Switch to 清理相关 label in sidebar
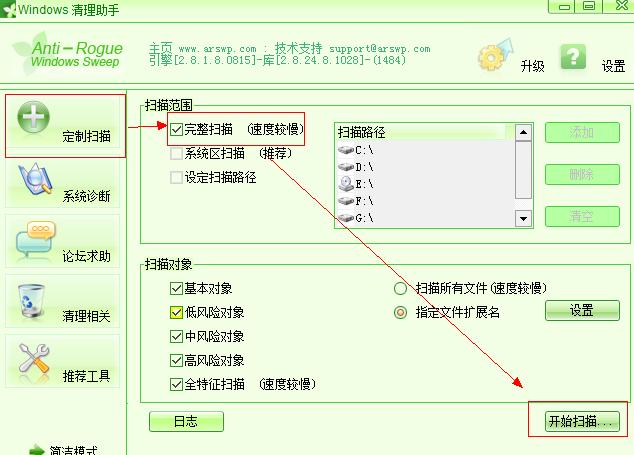 [86, 316]
